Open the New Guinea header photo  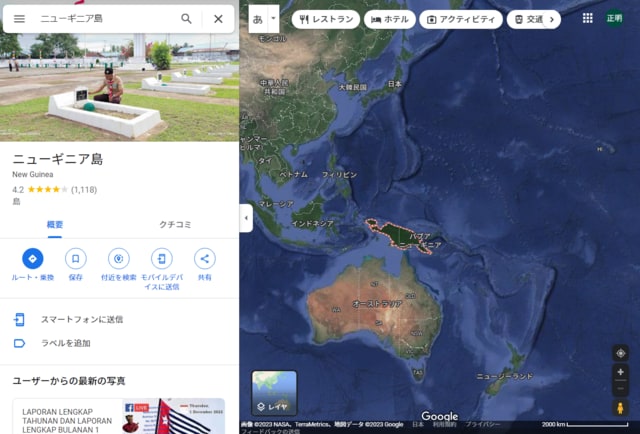pyautogui.click(x=119, y=87)
